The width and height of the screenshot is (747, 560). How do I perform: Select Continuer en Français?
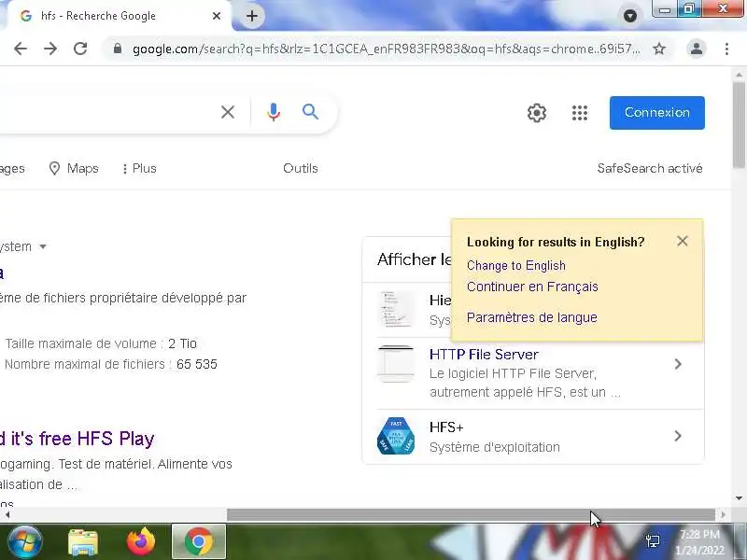point(532,287)
